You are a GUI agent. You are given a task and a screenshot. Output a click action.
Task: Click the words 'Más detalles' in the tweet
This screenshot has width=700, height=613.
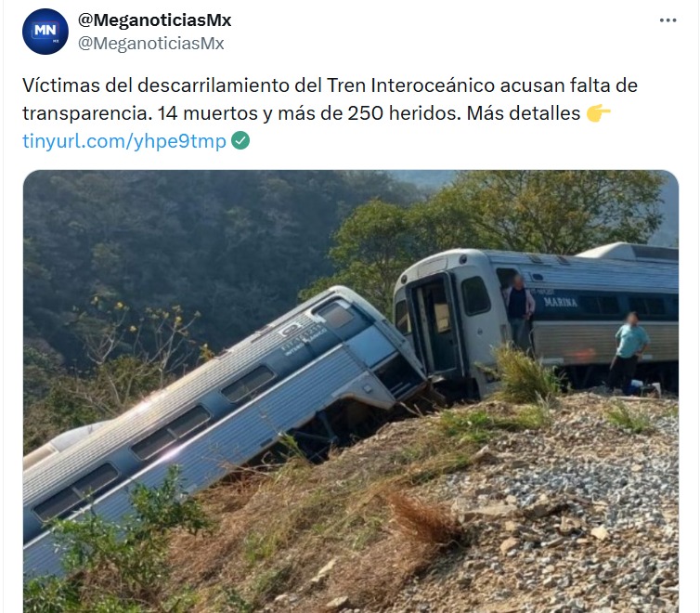coord(524,113)
